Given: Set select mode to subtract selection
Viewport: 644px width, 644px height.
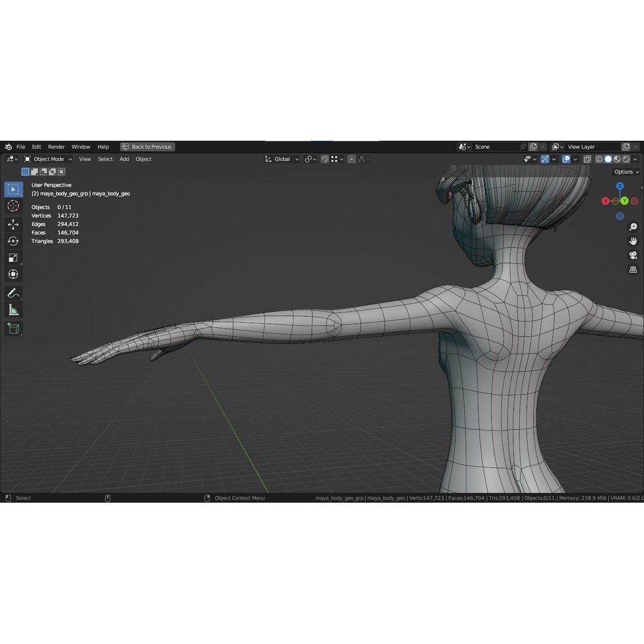Looking at the screenshot, I should [x=44, y=172].
